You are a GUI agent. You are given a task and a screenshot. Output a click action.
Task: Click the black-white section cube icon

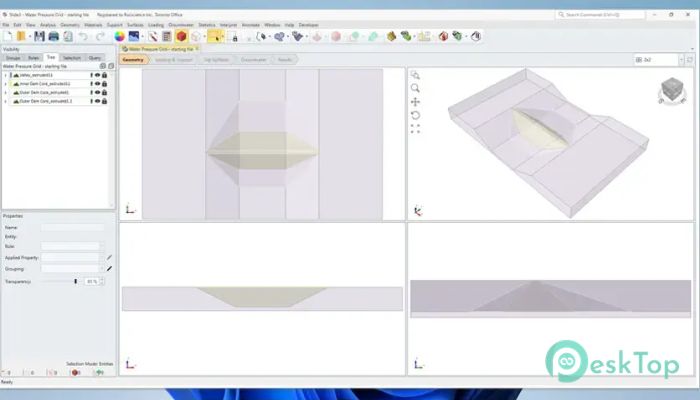476,36
